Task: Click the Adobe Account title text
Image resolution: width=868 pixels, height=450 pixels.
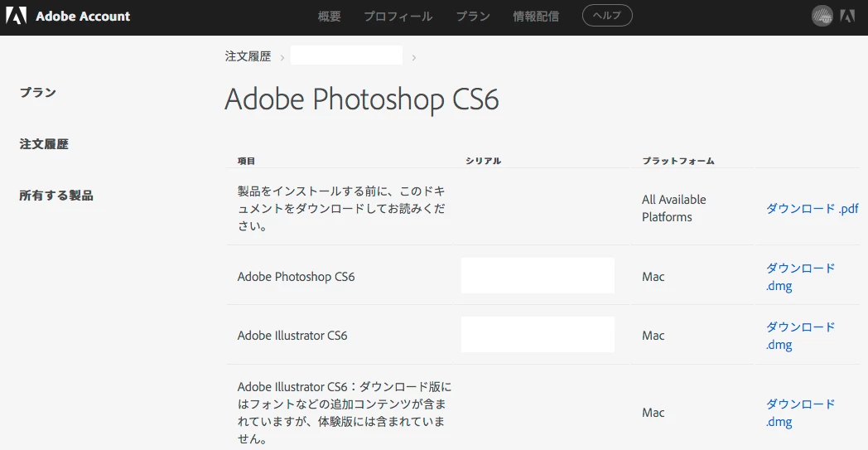Action: (83, 16)
